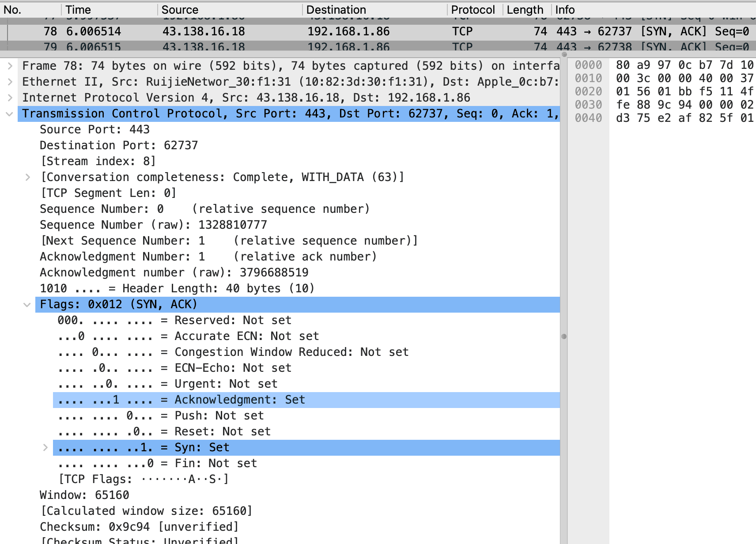Screen dimensions: 756x544
Task: Select Acknowledgment number (raw): 3796688519
Action: (x=174, y=272)
